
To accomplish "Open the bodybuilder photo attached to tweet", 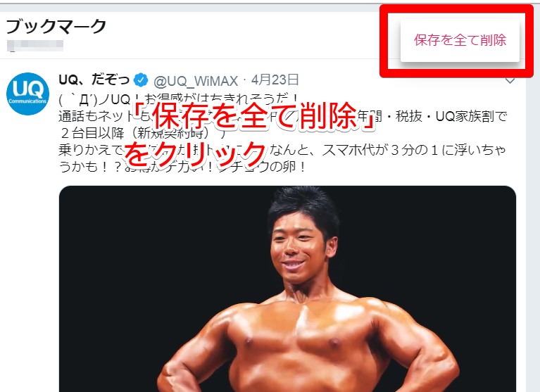I will point(287,289).
